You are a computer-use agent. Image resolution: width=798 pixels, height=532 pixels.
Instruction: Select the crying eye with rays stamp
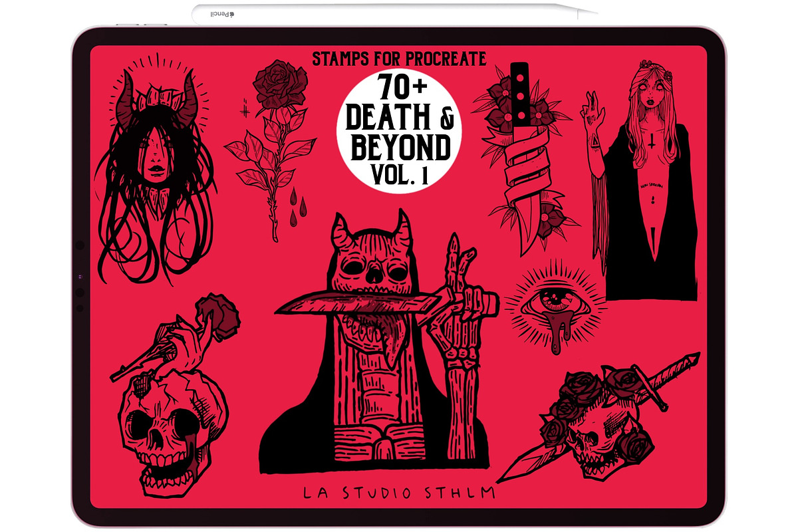click(x=555, y=306)
